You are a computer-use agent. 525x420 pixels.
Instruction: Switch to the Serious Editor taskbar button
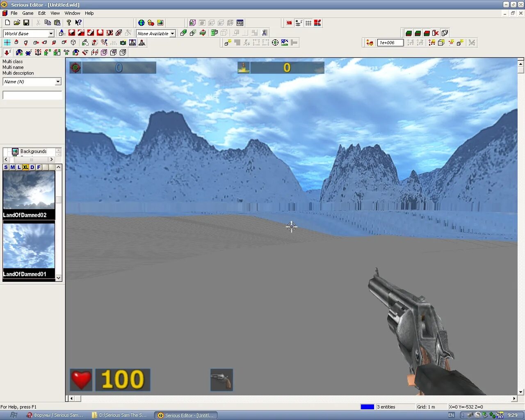click(x=186, y=415)
